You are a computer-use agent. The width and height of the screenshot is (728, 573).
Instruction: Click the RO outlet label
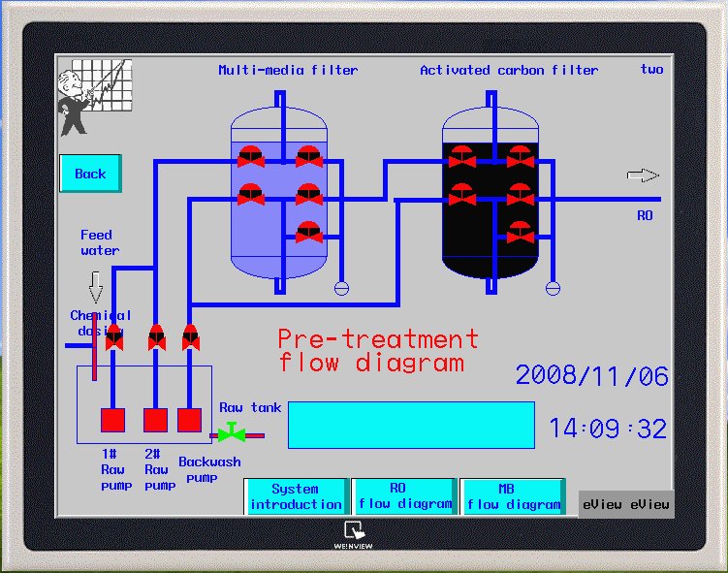click(645, 215)
